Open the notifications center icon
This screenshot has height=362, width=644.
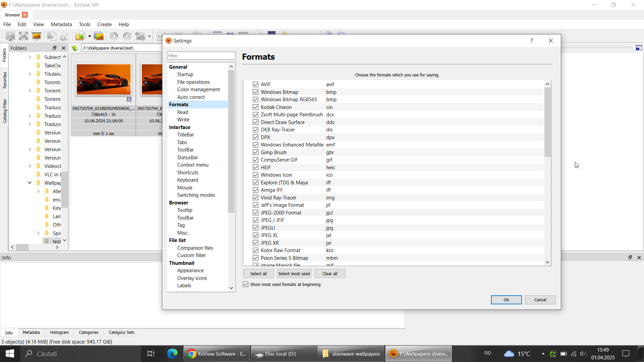point(626,354)
